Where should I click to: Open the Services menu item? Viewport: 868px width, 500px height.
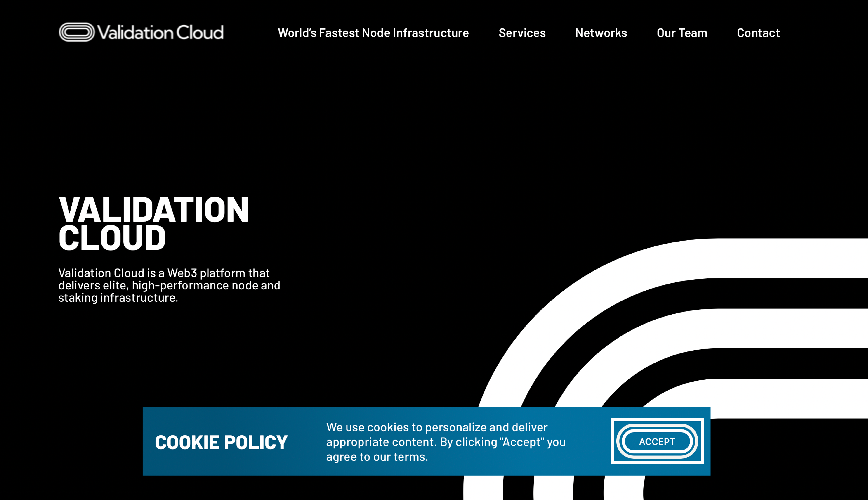[522, 33]
